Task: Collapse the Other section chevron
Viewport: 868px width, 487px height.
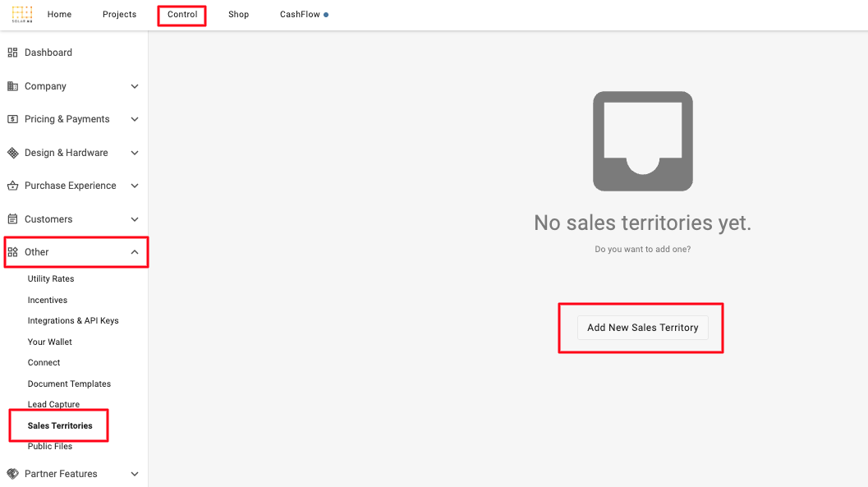Action: point(135,252)
